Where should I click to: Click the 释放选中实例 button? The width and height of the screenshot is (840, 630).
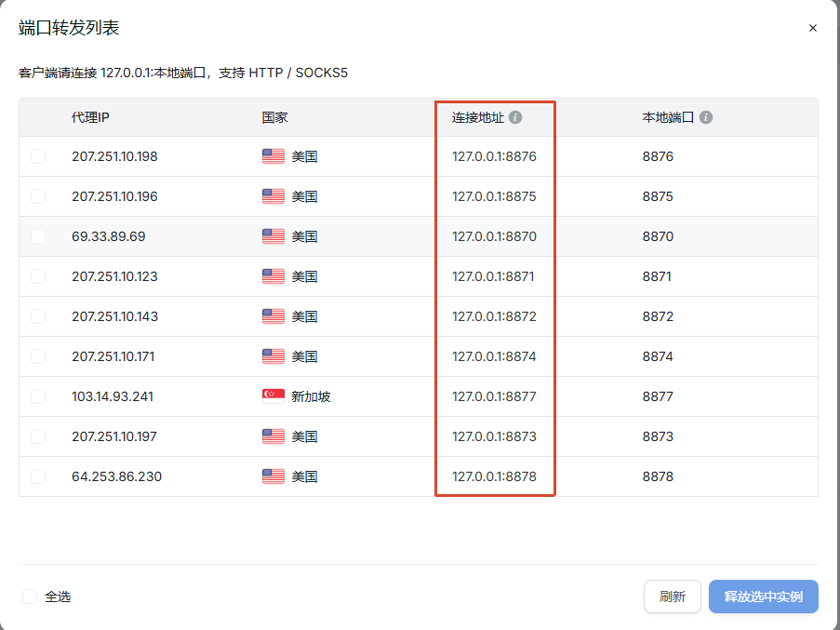(764, 596)
